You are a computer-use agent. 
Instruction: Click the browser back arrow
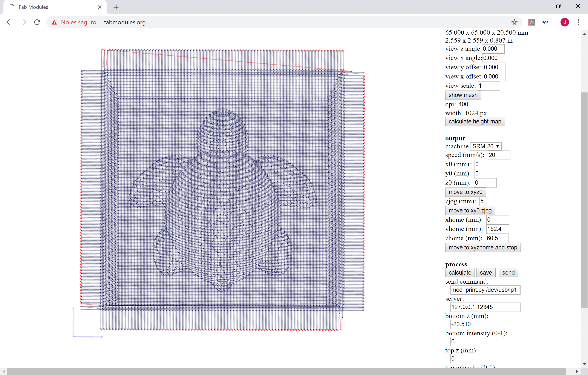point(9,22)
